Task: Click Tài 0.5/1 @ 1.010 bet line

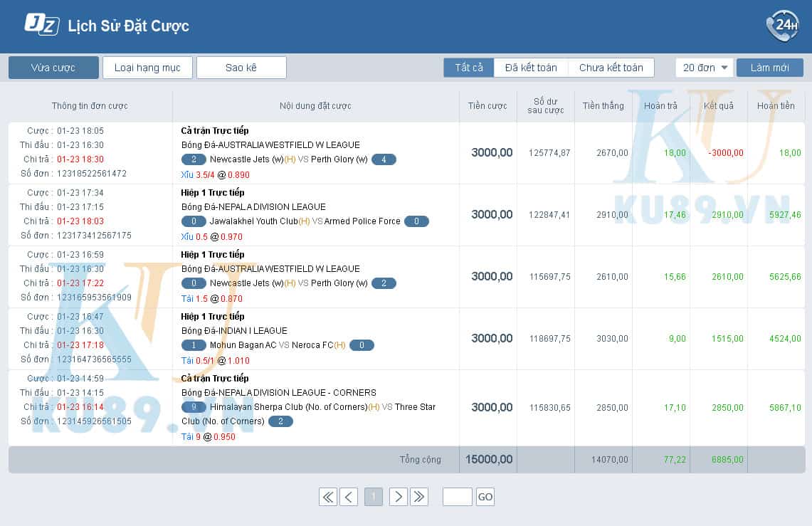Action: pyautogui.click(x=216, y=361)
